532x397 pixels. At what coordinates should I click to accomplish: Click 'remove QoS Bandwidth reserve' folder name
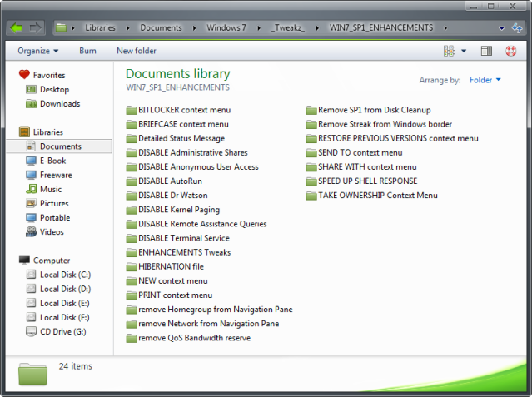195,338
